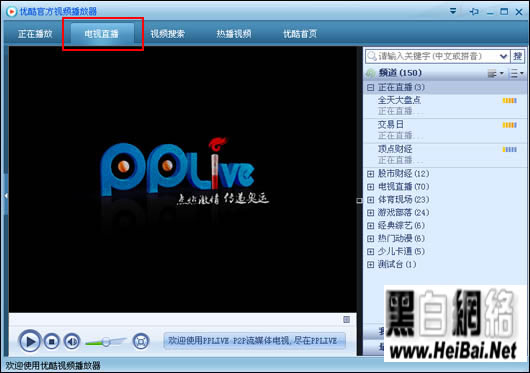Open the 视频搜索 tab
The width and height of the screenshot is (530, 373).
(168, 34)
